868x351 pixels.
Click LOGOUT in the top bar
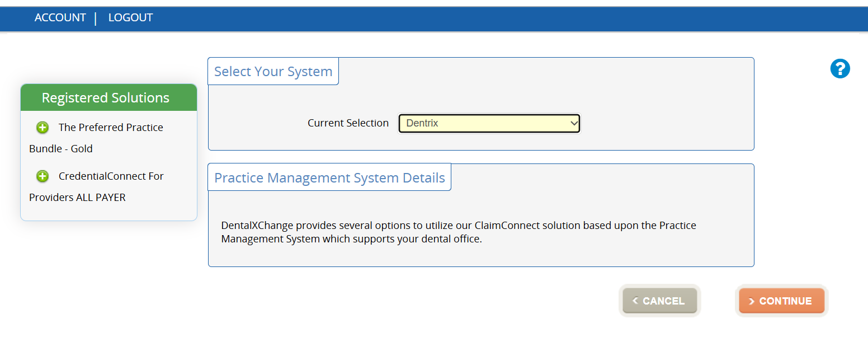coord(130,18)
